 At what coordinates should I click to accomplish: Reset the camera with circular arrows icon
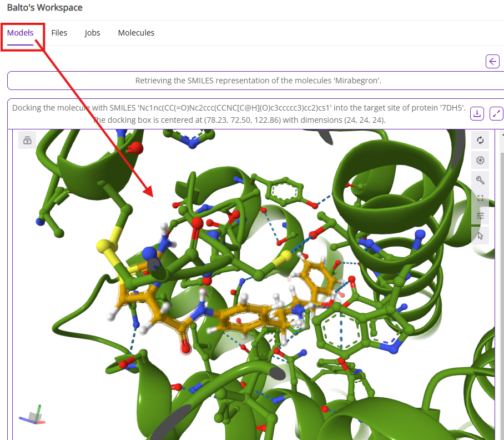[480, 141]
